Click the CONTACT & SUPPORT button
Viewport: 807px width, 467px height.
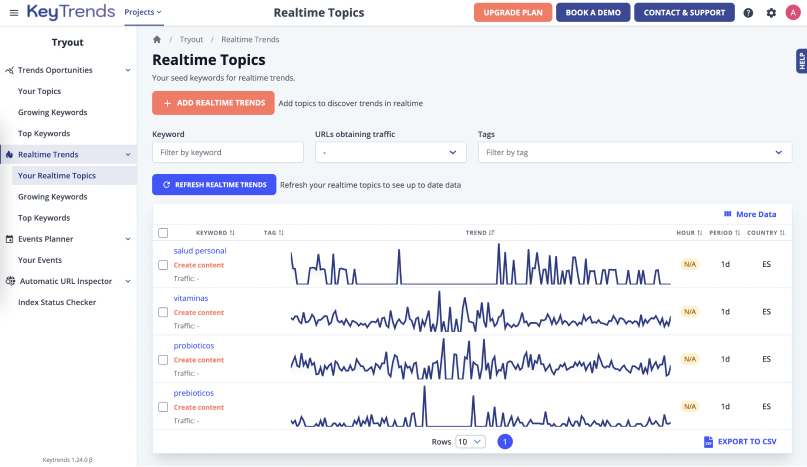point(684,12)
